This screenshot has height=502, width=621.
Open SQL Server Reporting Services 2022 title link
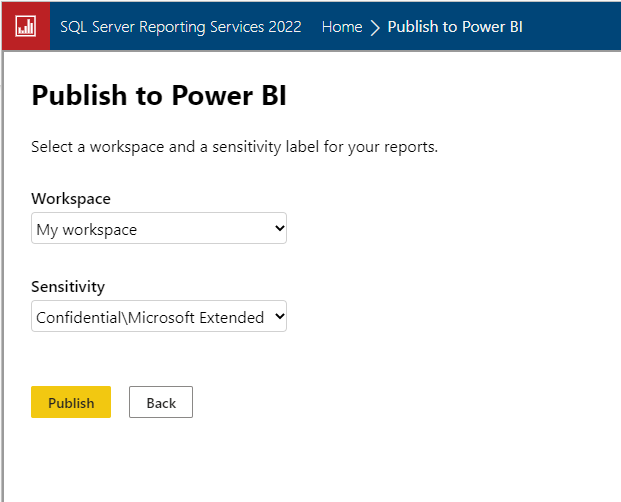tap(181, 27)
